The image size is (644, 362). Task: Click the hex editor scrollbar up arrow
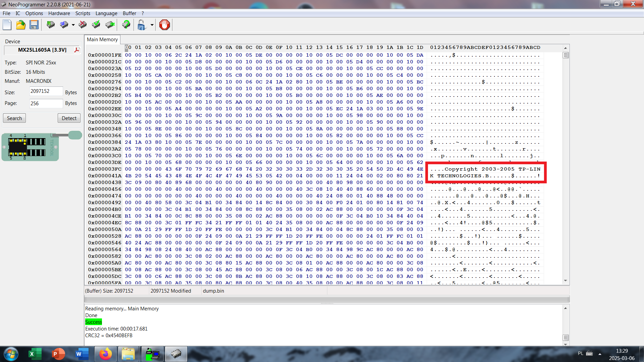click(566, 48)
